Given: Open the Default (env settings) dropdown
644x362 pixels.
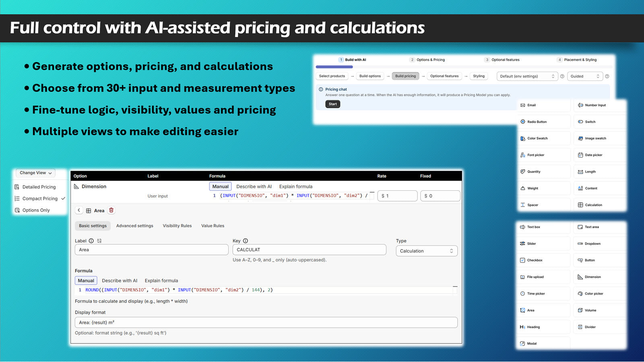Looking at the screenshot, I should click(527, 76).
